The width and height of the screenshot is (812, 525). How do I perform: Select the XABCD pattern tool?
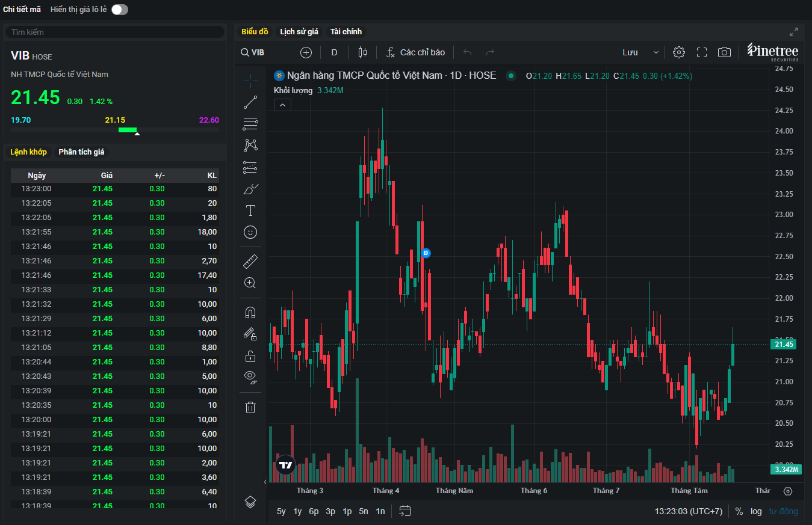tap(250, 145)
